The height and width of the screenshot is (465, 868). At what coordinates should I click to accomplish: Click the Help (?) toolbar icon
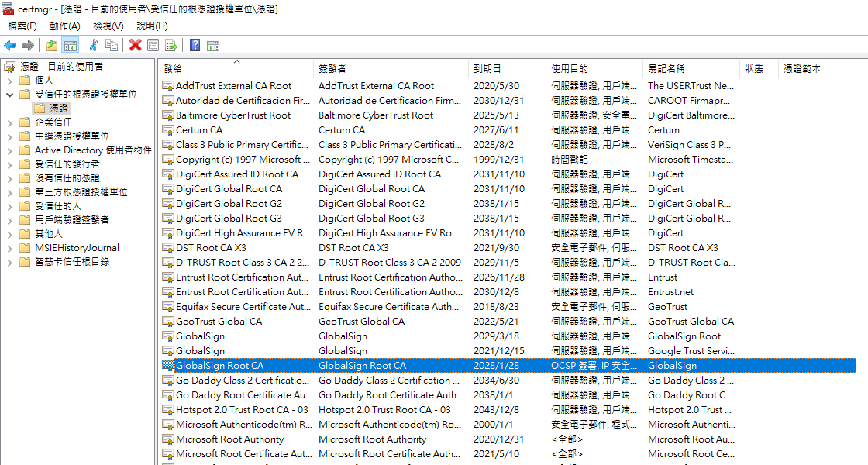coord(193,44)
